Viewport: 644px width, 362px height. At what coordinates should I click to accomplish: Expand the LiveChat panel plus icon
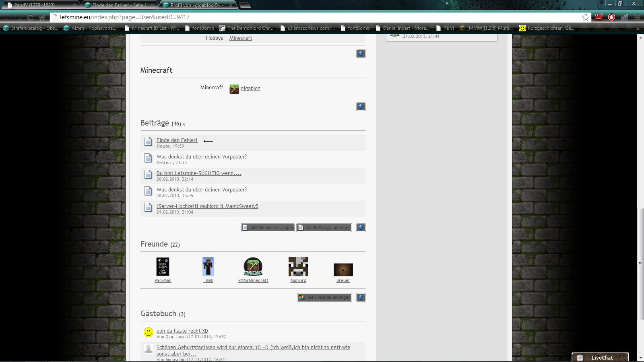[x=580, y=358]
